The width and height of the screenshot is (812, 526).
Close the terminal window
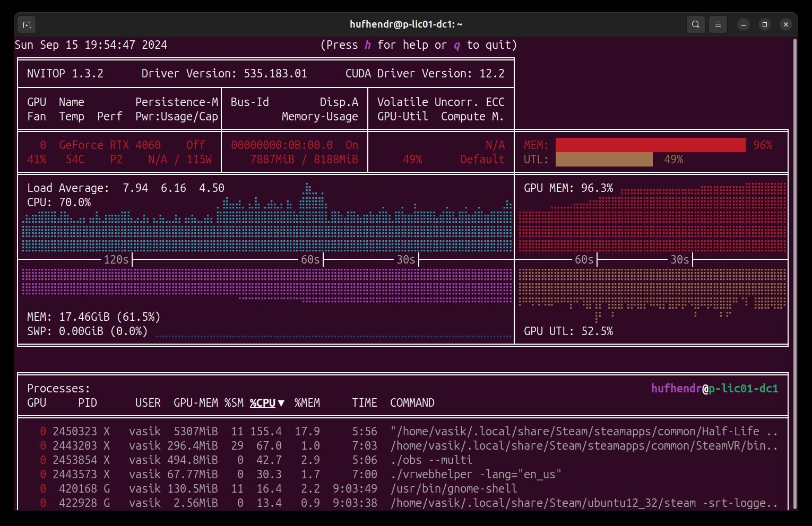(786, 24)
